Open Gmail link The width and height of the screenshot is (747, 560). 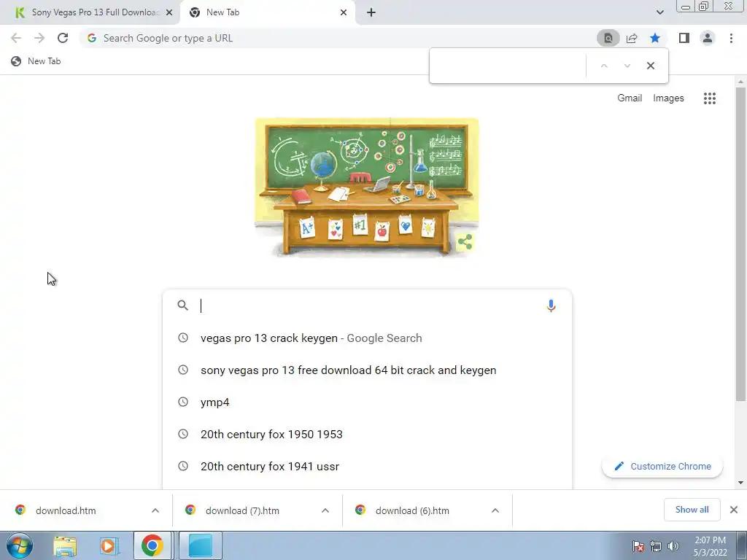630,98
